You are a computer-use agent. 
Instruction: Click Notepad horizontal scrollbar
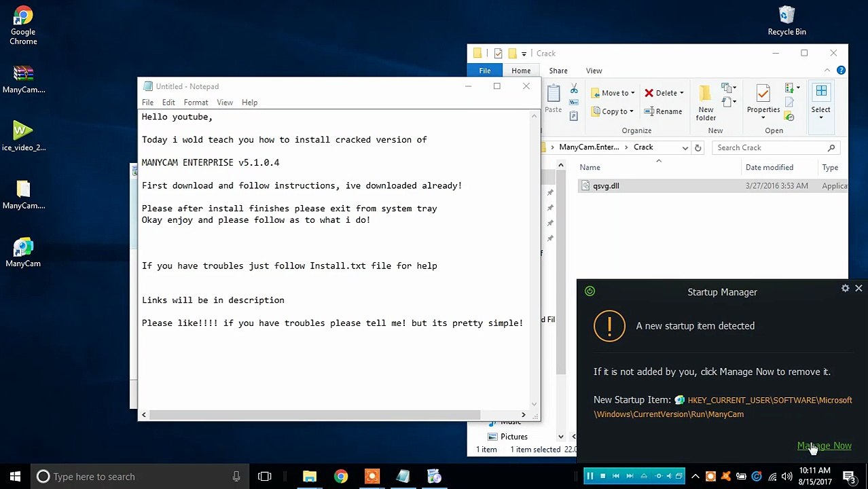pyautogui.click(x=314, y=414)
